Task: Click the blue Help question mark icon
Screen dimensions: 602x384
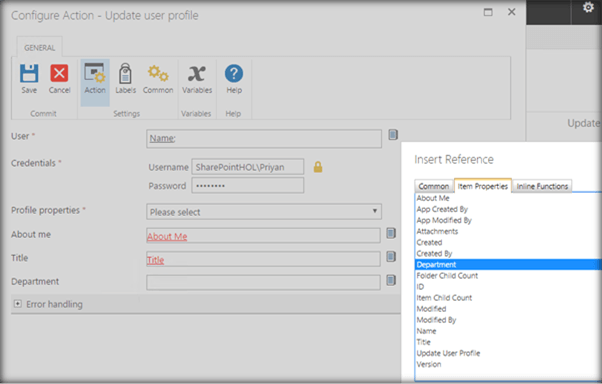Action: pos(234,73)
